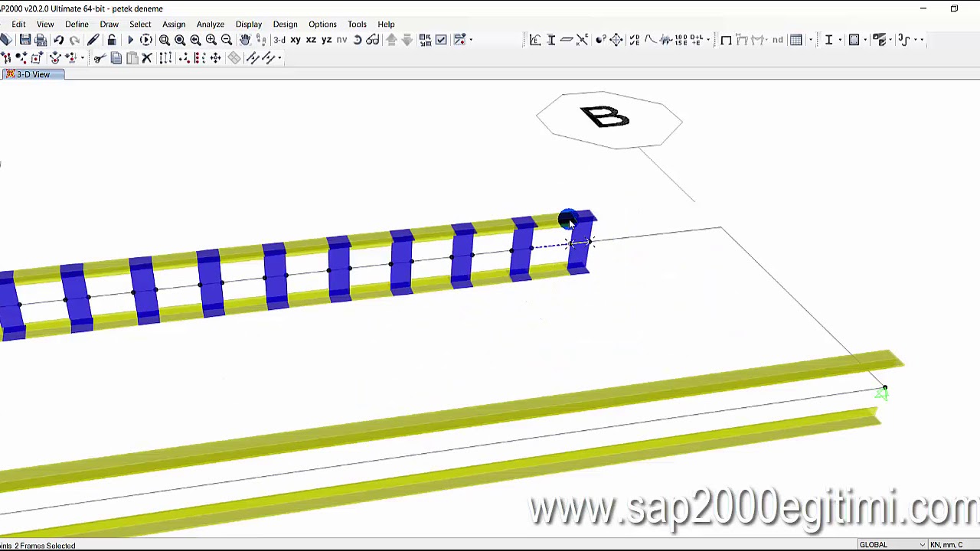Delete selection with the X icon
Viewport: 980px width, 551px height.
(147, 58)
